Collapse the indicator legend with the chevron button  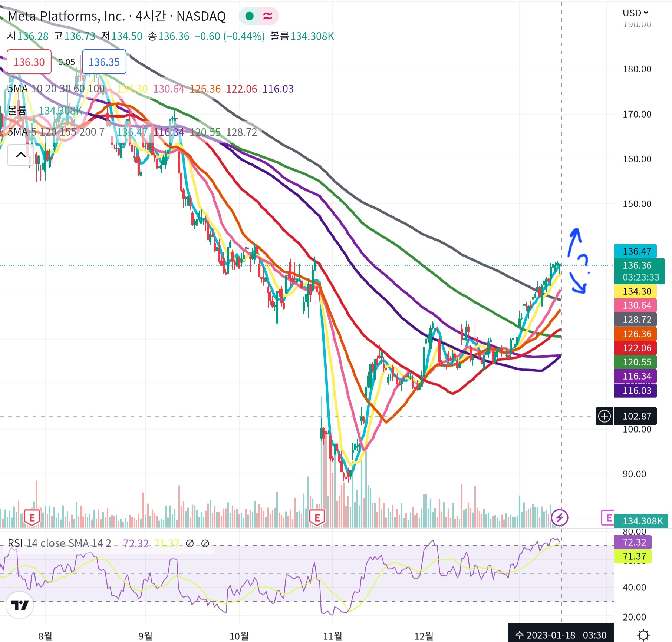21,155
